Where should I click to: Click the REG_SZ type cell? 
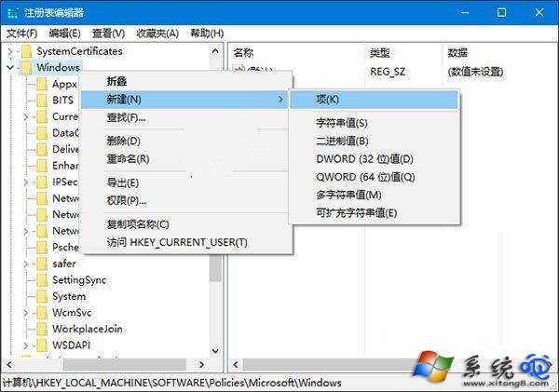click(388, 72)
